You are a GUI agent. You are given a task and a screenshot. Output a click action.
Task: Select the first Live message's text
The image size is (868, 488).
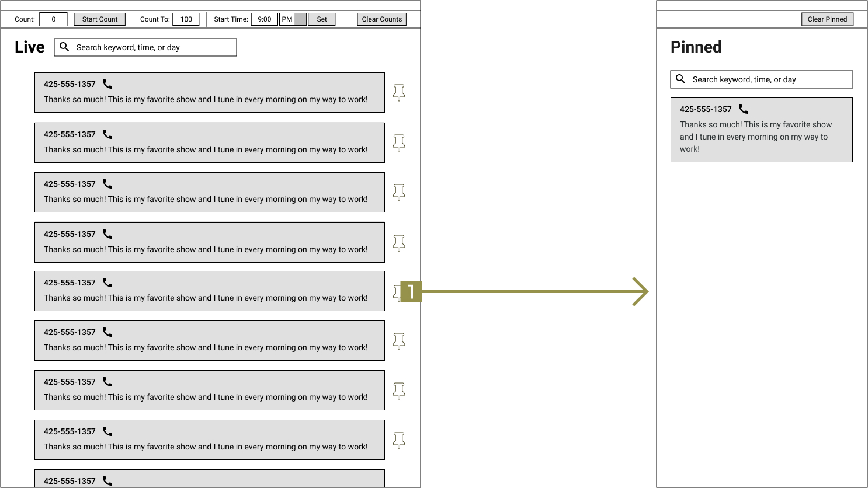(x=206, y=99)
